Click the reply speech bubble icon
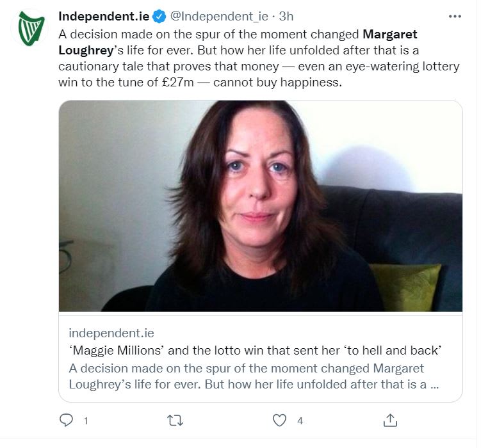Image resolution: width=497 pixels, height=448 pixels. (x=66, y=420)
